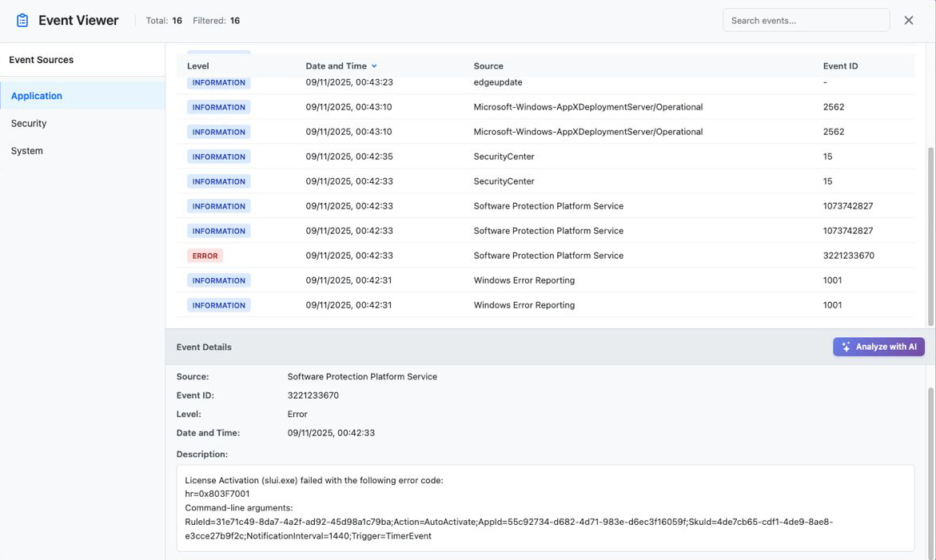Click the Search events input field
The width and height of the screenshot is (936, 560).
806,19
